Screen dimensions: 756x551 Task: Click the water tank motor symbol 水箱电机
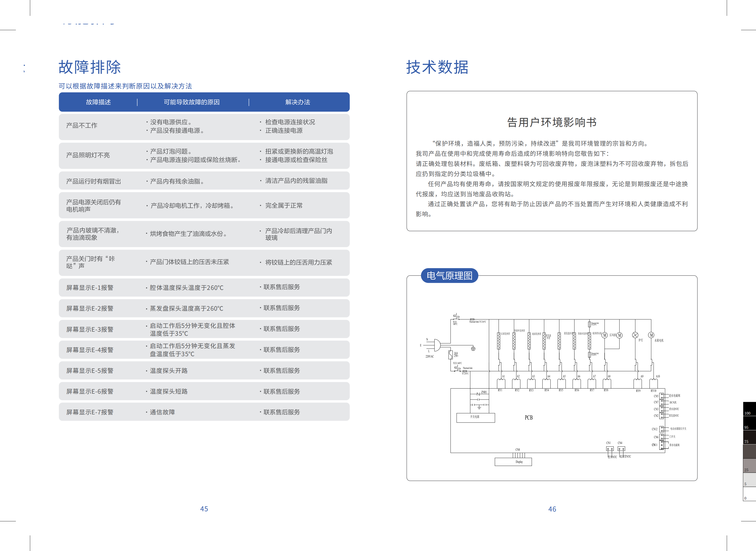click(651, 335)
